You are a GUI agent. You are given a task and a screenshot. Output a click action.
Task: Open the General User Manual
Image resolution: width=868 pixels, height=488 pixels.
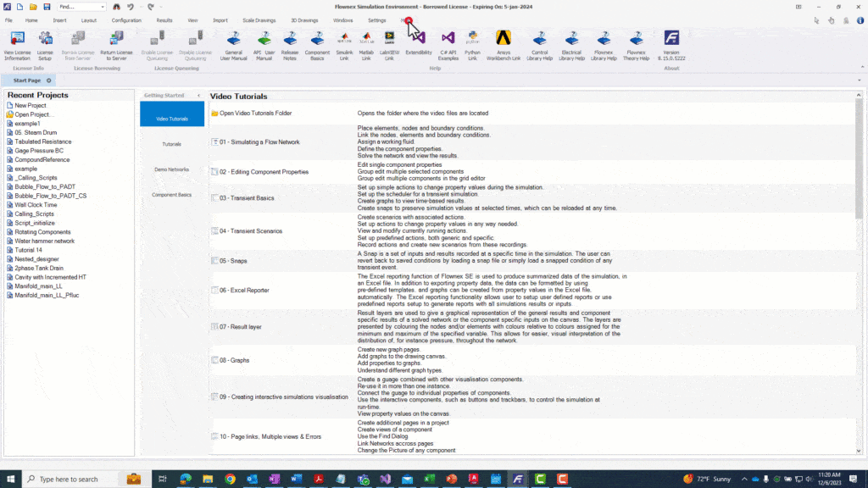(x=233, y=44)
